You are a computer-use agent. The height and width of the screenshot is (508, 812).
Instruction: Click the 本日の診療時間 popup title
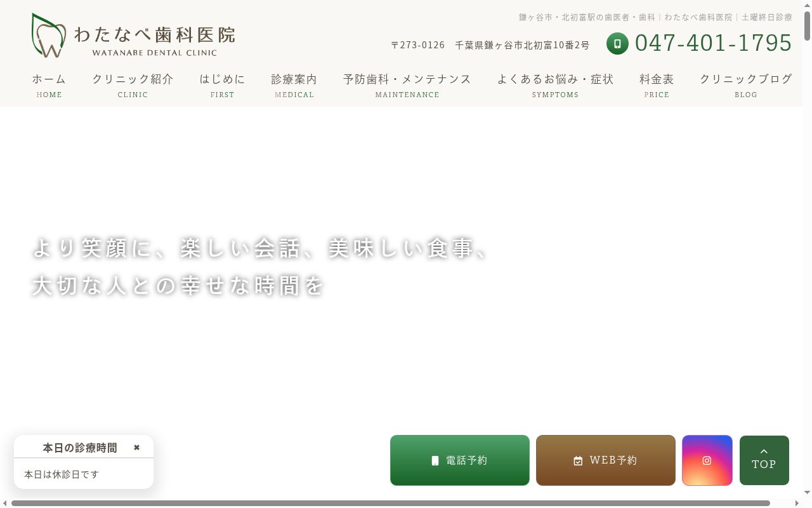pyautogui.click(x=80, y=448)
